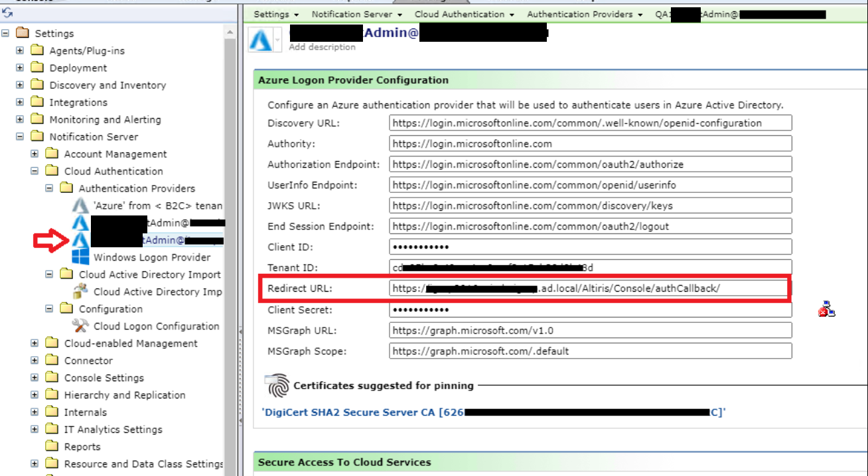This screenshot has height=476, width=868.
Task: Collapse the Cloud Authentication node
Action: pyautogui.click(x=35, y=171)
